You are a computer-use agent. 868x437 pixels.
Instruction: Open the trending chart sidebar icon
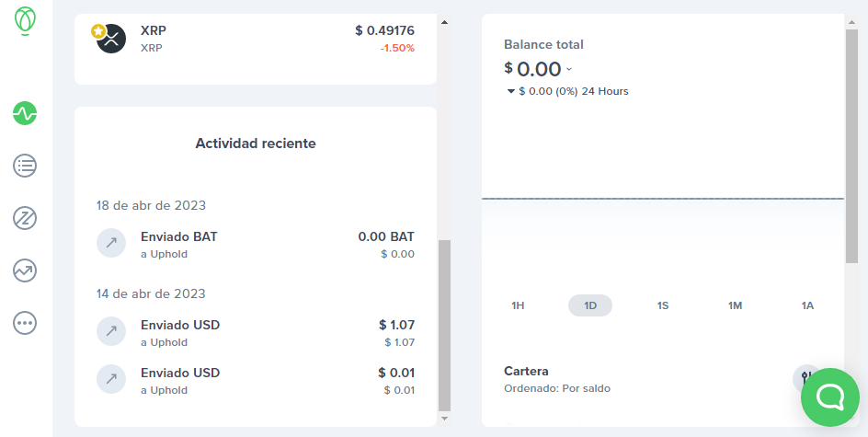pos(25,270)
